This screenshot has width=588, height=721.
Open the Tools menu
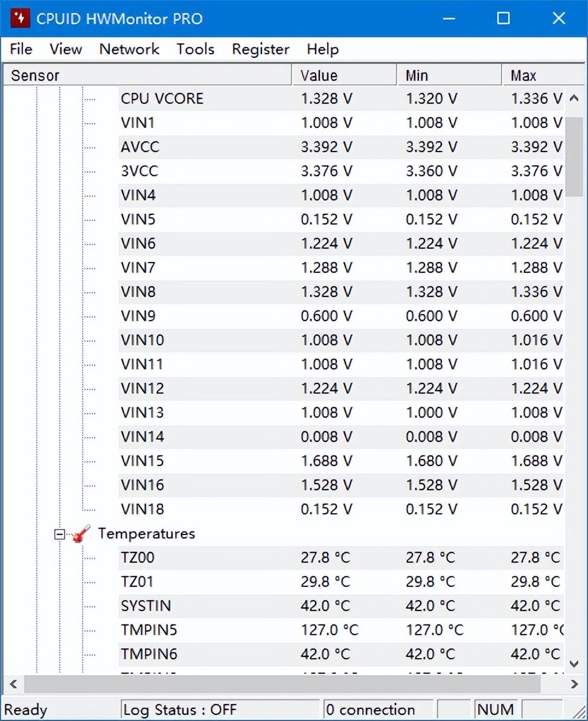click(x=195, y=50)
